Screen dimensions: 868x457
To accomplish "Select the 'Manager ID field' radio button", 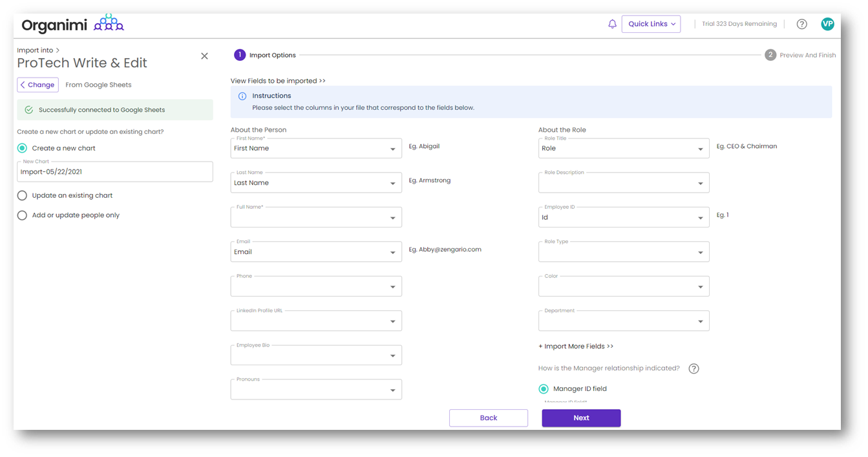I will 544,389.
